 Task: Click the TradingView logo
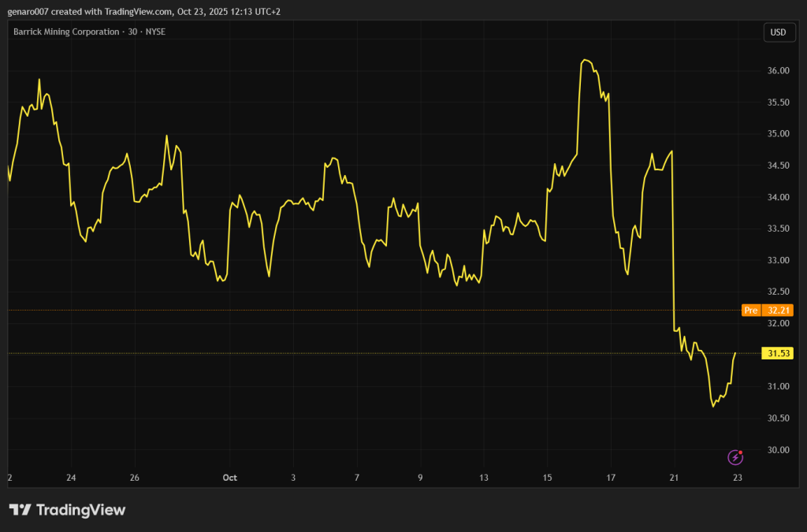[x=67, y=510]
